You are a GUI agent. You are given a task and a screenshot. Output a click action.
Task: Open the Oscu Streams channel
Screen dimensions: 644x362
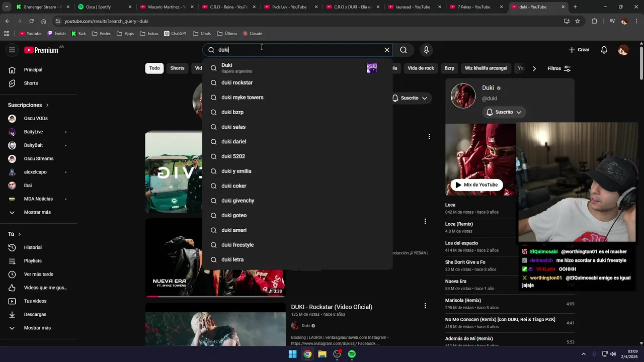coord(38,159)
